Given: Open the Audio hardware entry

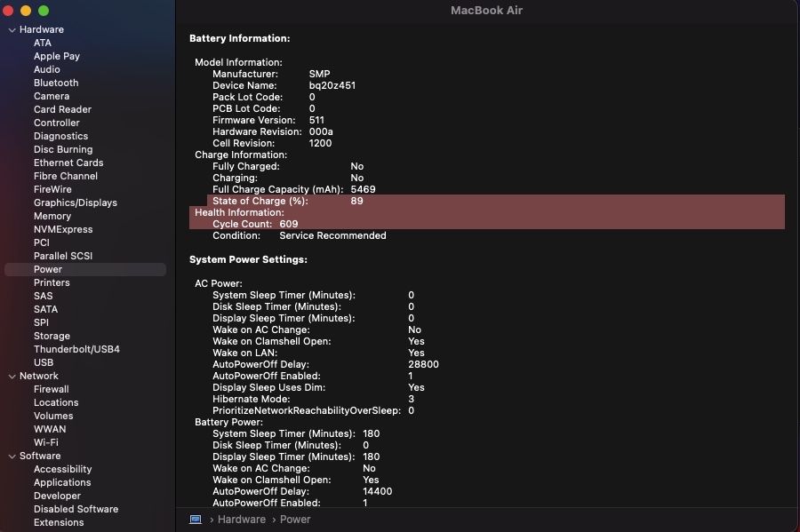Looking at the screenshot, I should click(47, 69).
